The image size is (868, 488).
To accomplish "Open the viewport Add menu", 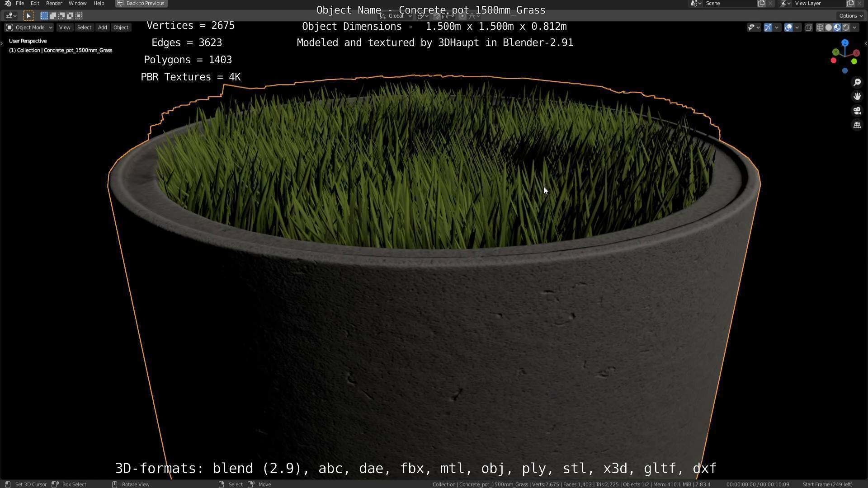I will tap(103, 28).
